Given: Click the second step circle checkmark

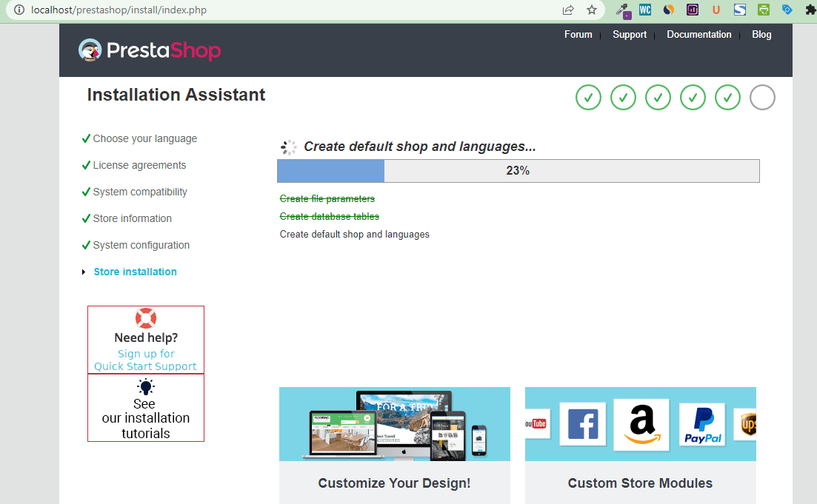Looking at the screenshot, I should click(x=623, y=98).
